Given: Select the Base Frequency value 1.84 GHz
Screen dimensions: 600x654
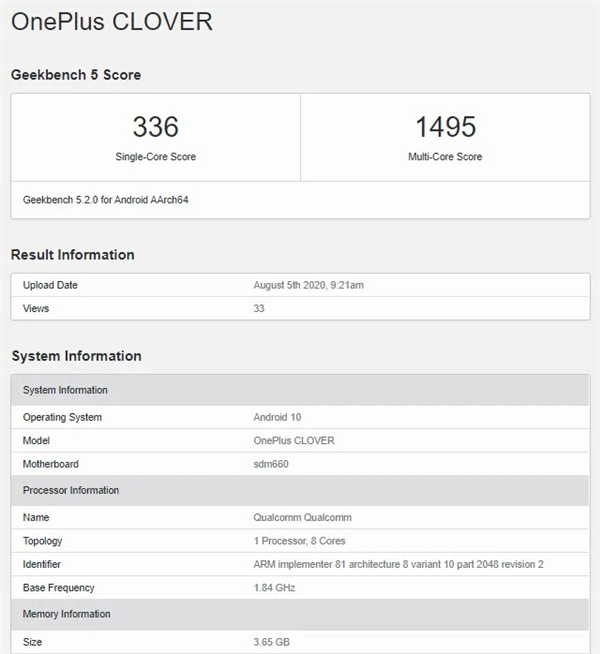Looking at the screenshot, I should coord(274,588).
